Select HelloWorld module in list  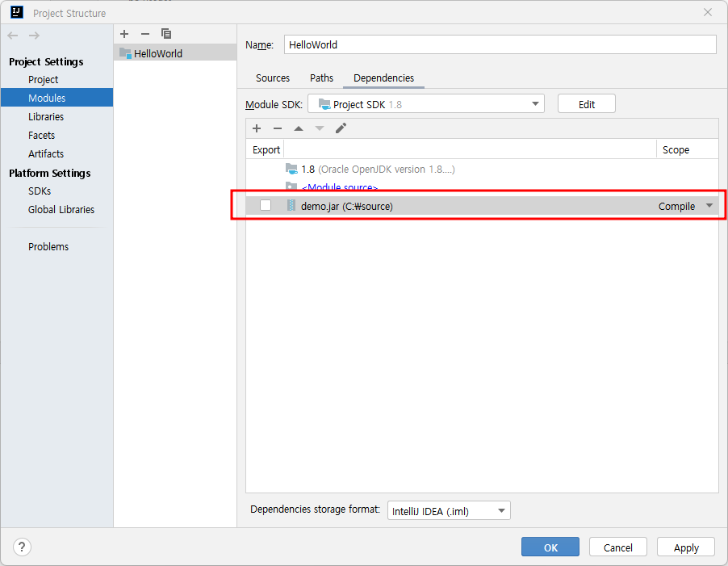click(175, 53)
